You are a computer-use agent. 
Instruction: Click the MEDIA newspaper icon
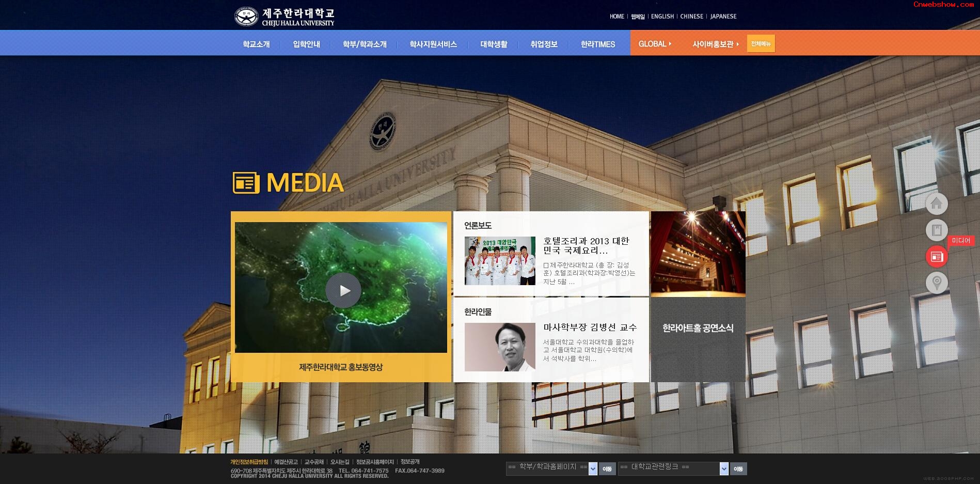point(246,183)
